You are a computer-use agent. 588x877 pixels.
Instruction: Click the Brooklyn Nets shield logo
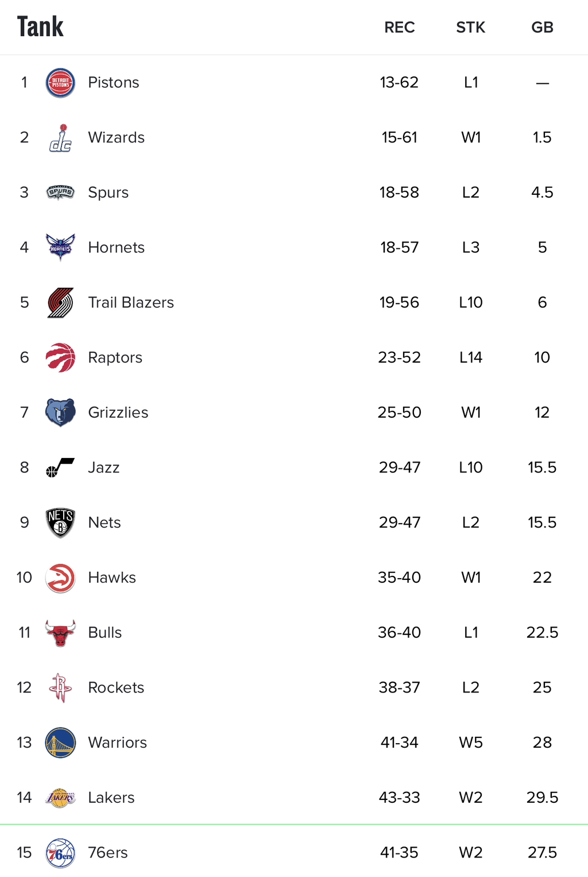coord(60,522)
